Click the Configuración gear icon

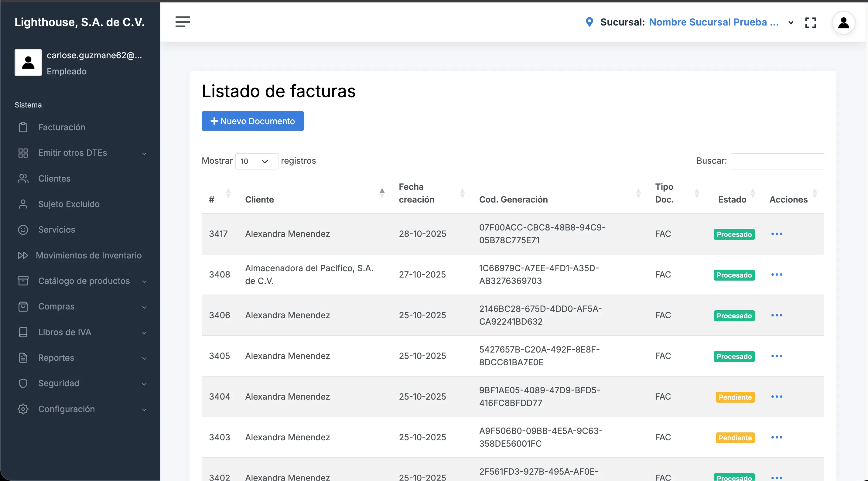pos(23,409)
